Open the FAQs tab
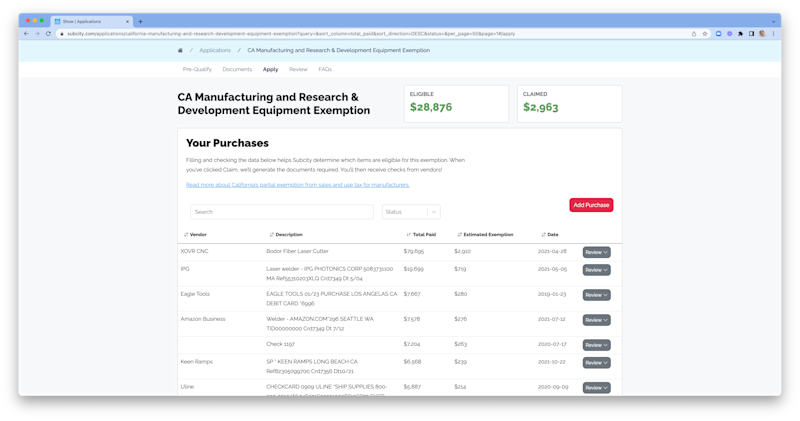 [x=325, y=69]
